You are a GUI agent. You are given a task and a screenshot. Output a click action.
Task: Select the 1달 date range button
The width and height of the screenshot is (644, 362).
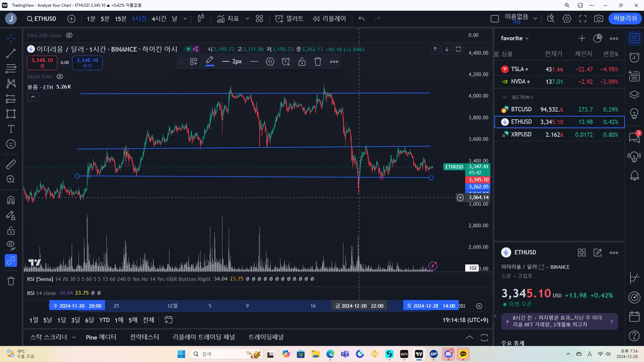[61, 320]
